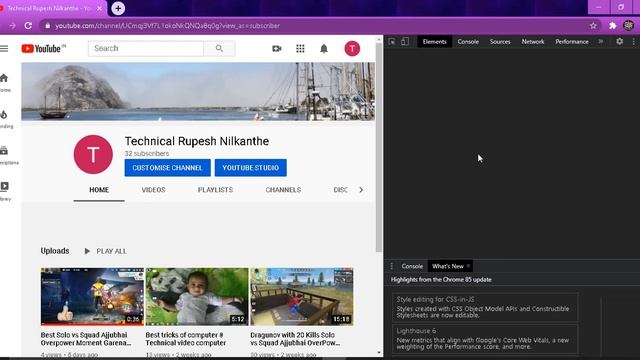Open the Dragunov with 20 Kills video thumbnail
Screen dimensions: 640x360
[302, 296]
